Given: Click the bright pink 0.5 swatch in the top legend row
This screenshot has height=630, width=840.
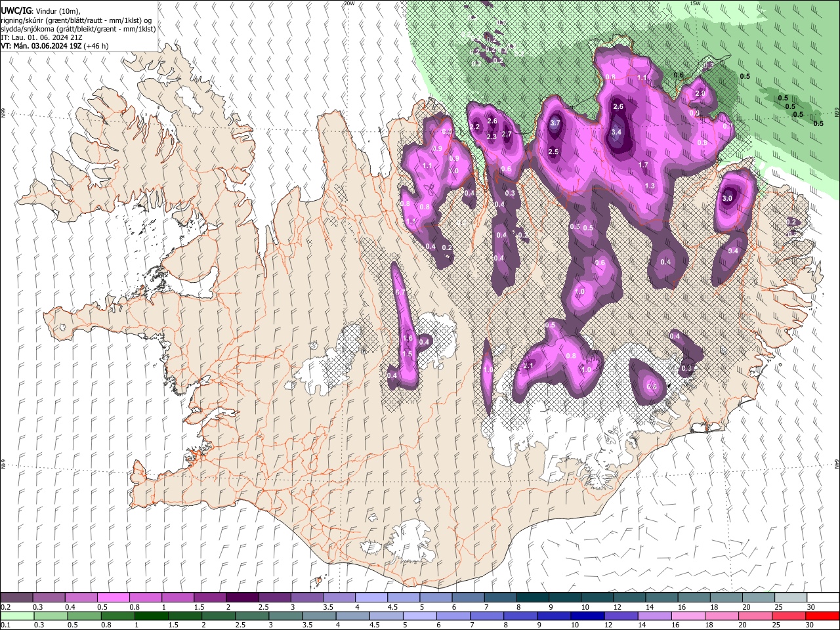Looking at the screenshot, I should click(113, 598).
